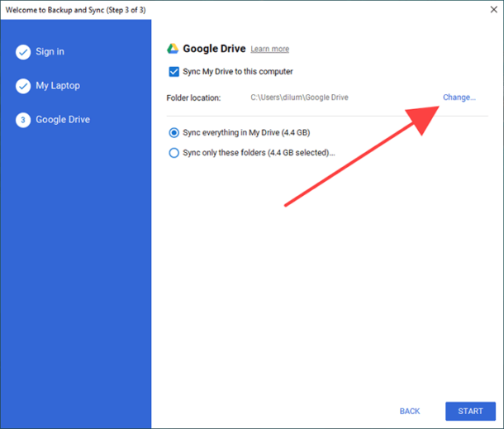The width and height of the screenshot is (504, 429).
Task: Click the Sign in step checkmark icon
Action: [22, 52]
